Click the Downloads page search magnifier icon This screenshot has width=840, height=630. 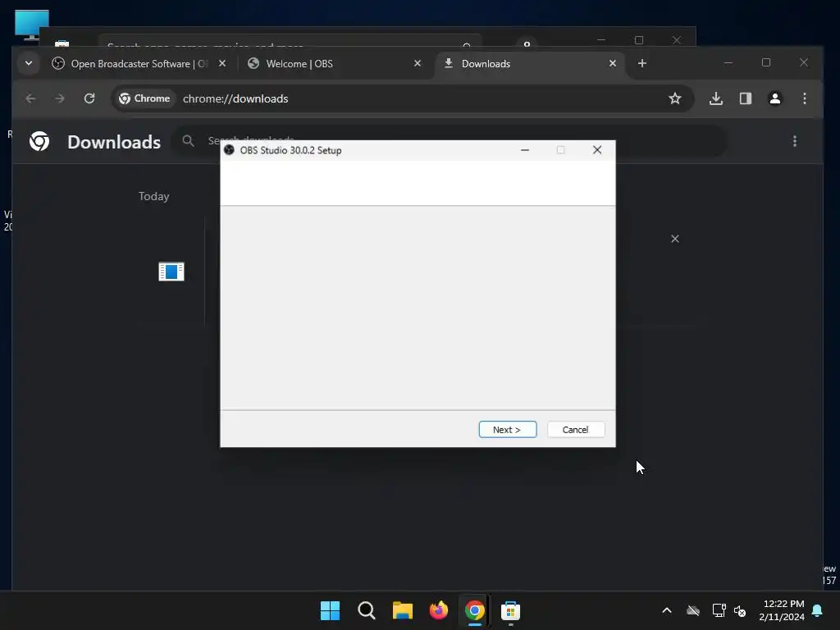pyautogui.click(x=188, y=141)
